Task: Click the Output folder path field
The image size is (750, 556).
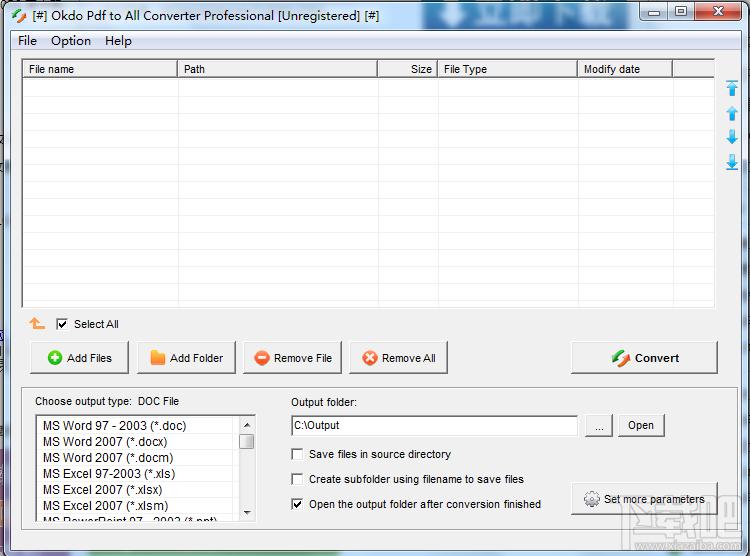Action: coord(434,425)
